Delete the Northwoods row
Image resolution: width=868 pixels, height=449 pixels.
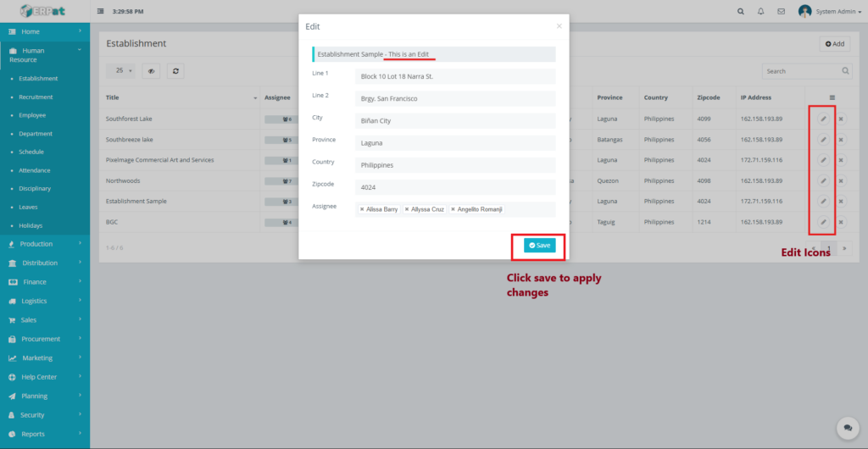click(x=840, y=180)
